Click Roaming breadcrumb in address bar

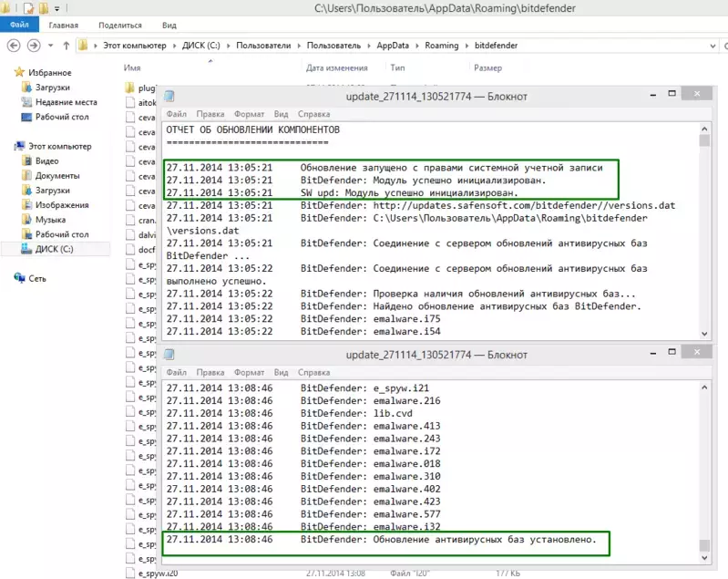click(442, 45)
